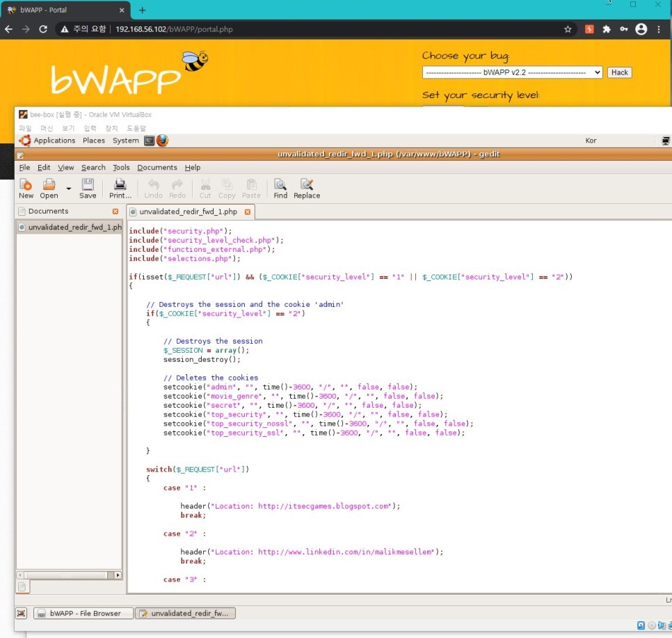The height and width of the screenshot is (638, 672).
Task: Click the red extension icon in Chrome
Action: click(590, 29)
